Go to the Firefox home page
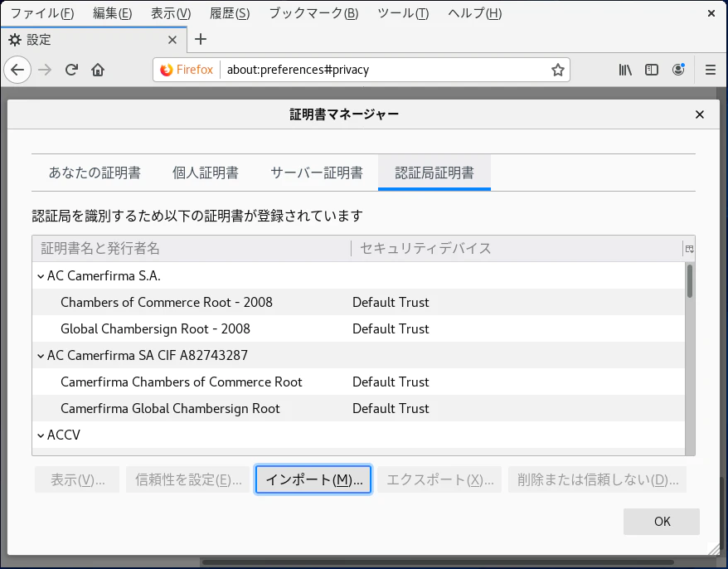The height and width of the screenshot is (569, 728). (98, 70)
